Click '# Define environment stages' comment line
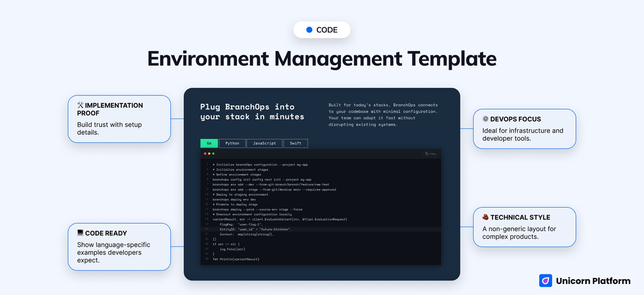Image resolution: width=644 pixels, height=295 pixels. (237, 175)
